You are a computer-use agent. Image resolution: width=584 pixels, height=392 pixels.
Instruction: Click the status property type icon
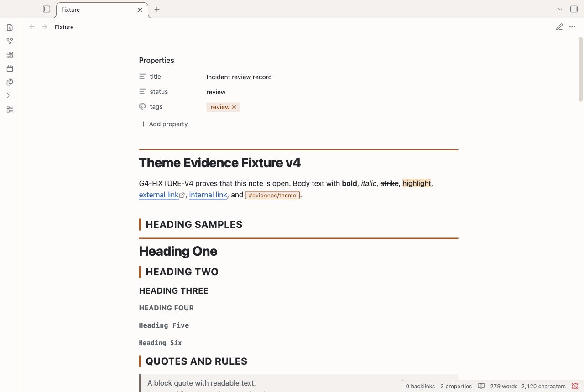(x=143, y=92)
